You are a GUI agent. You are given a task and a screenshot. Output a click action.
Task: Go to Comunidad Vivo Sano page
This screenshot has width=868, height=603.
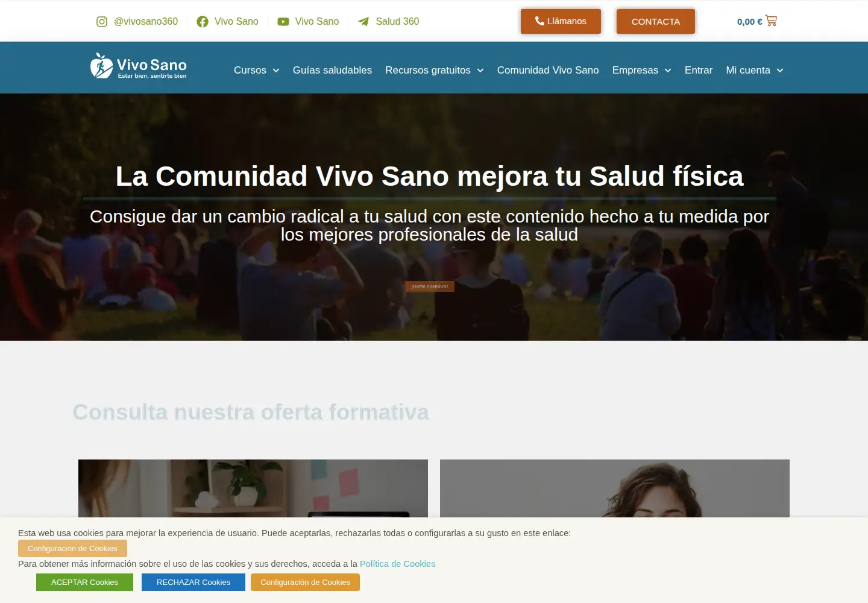(548, 70)
